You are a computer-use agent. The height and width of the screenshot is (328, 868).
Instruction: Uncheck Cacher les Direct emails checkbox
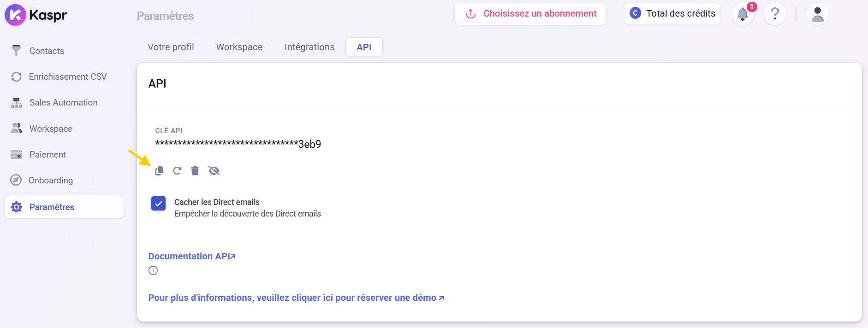click(158, 203)
